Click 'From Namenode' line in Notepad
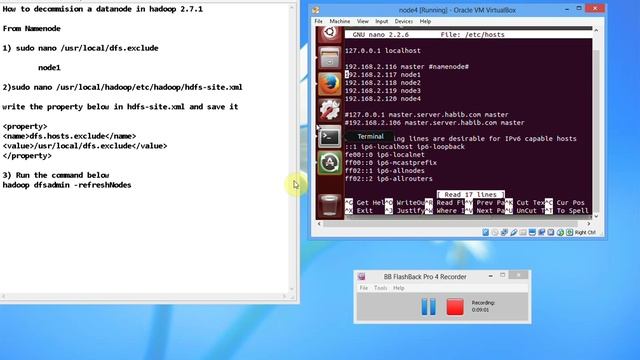 [x=31, y=29]
